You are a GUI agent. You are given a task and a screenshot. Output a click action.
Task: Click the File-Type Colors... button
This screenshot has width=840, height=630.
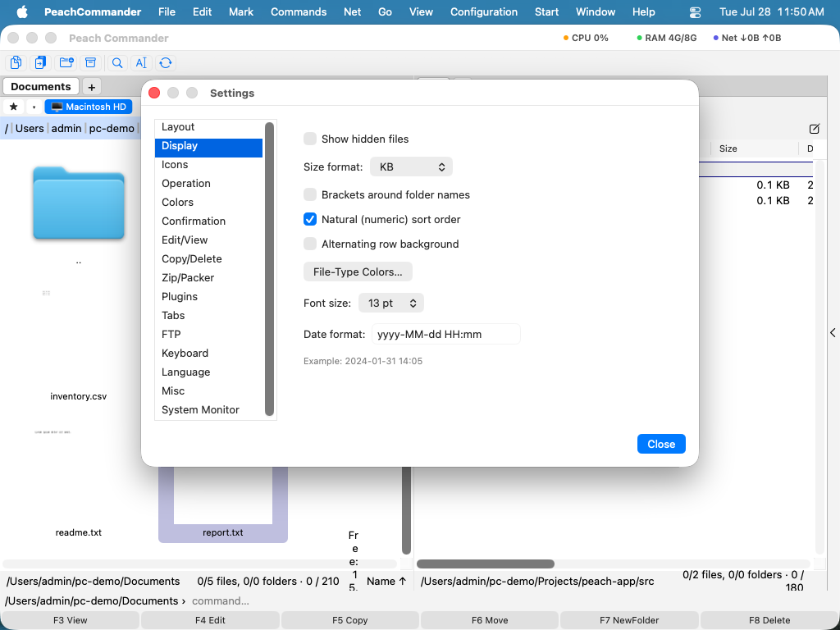click(358, 272)
